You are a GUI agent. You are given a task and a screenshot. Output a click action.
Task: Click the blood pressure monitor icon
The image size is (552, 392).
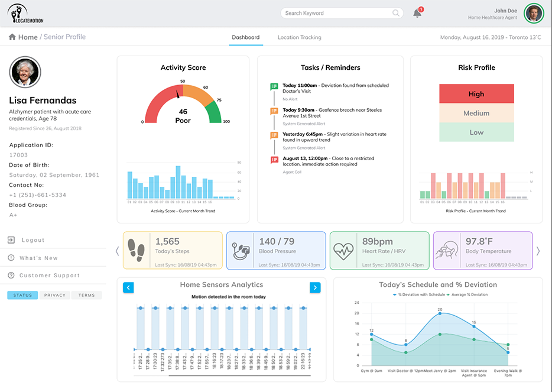(x=241, y=251)
